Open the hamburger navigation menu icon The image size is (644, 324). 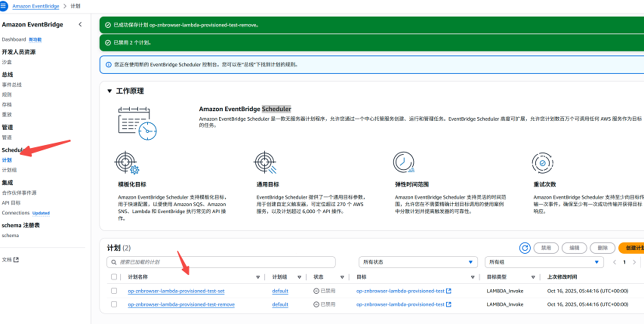tap(3, 6)
